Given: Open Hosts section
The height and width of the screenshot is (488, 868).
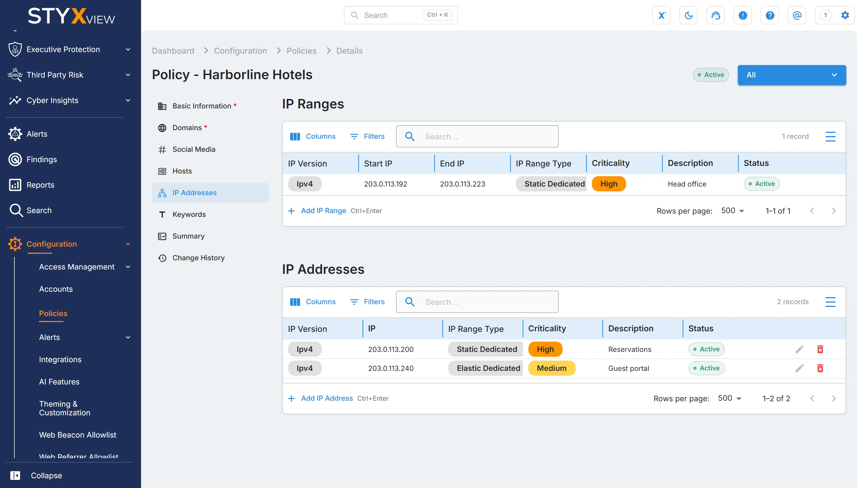Looking at the screenshot, I should (x=210, y=171).
